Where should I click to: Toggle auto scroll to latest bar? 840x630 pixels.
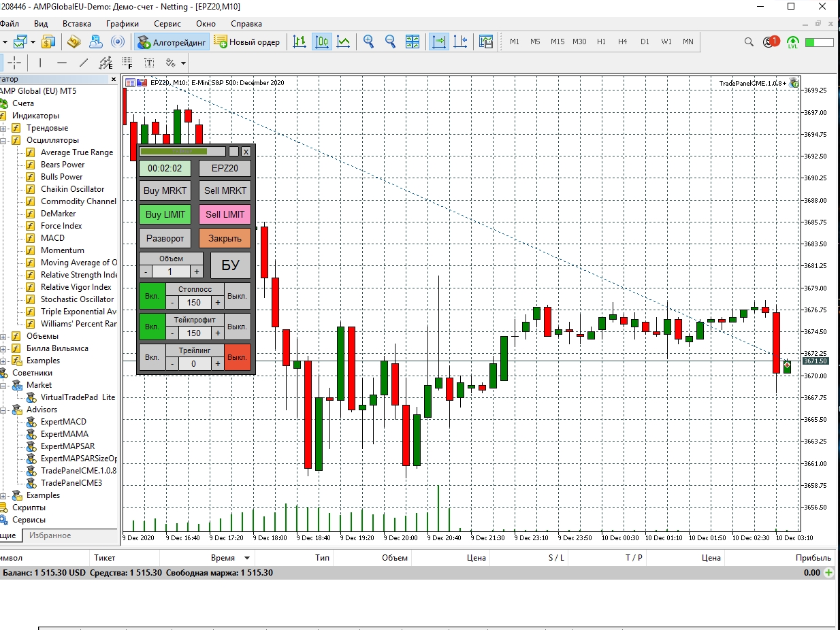tap(439, 42)
